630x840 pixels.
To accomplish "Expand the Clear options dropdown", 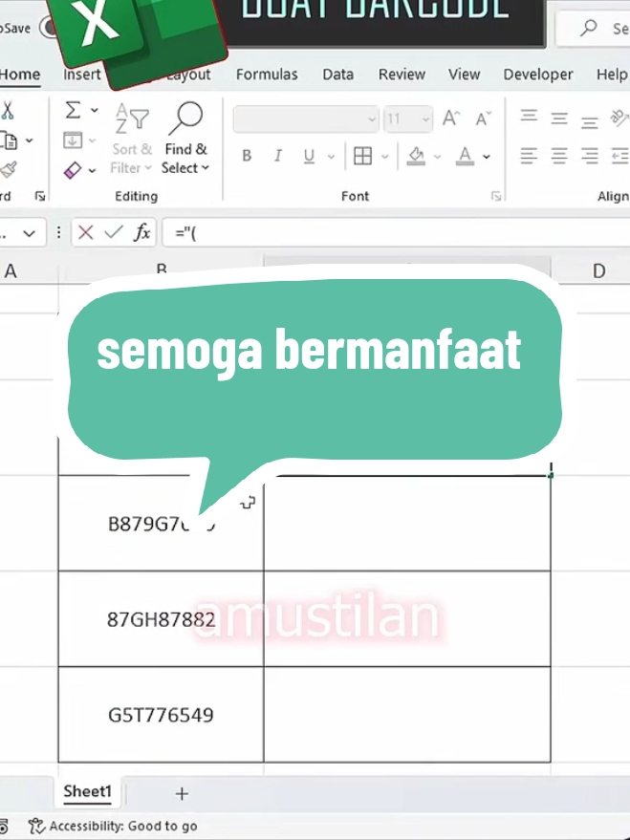I will pos(92,170).
